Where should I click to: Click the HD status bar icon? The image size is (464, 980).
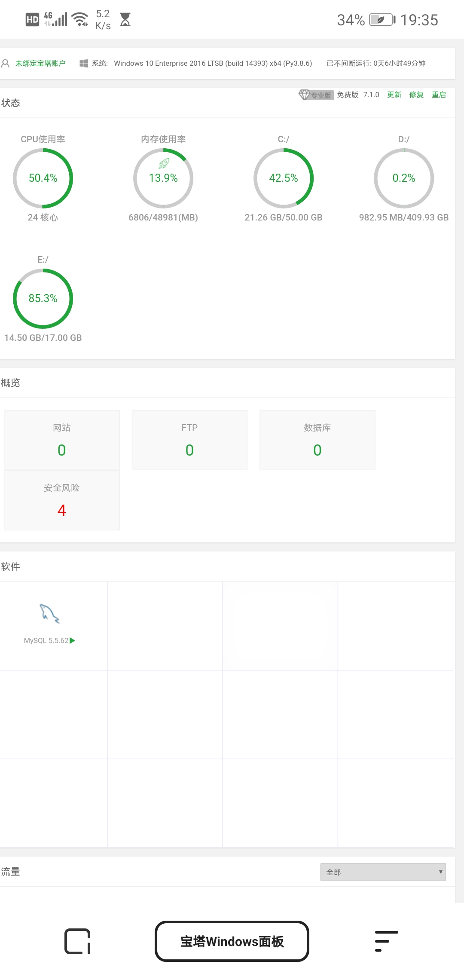pos(32,19)
